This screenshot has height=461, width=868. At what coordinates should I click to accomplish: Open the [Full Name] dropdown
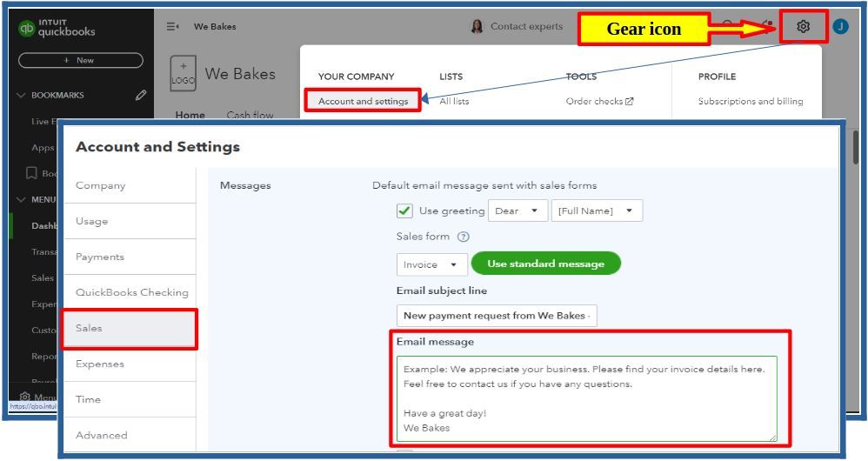597,210
